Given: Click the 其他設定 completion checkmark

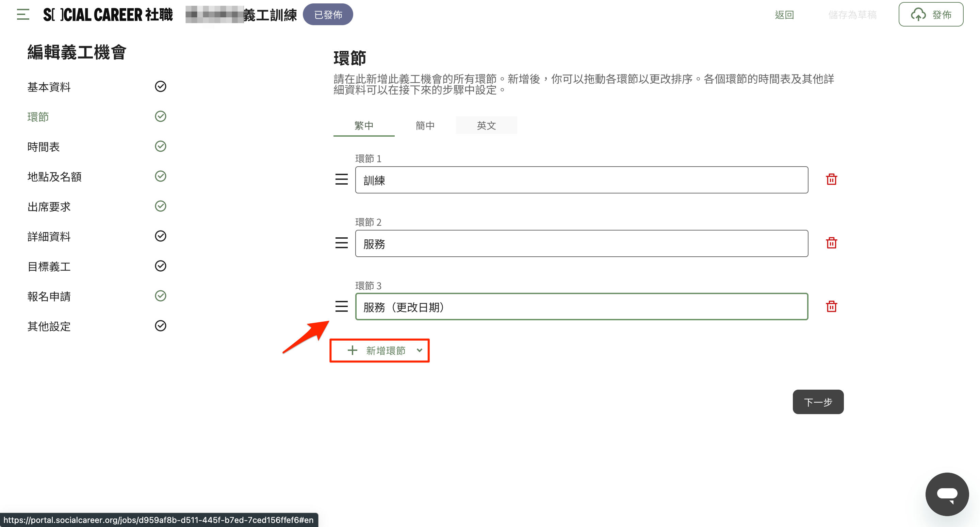Looking at the screenshot, I should coord(161,326).
